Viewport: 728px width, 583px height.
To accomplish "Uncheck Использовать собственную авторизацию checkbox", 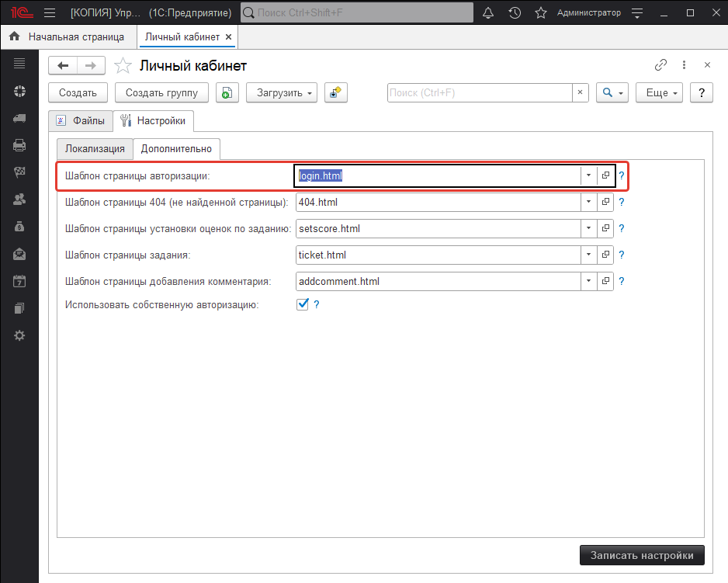I will point(303,304).
